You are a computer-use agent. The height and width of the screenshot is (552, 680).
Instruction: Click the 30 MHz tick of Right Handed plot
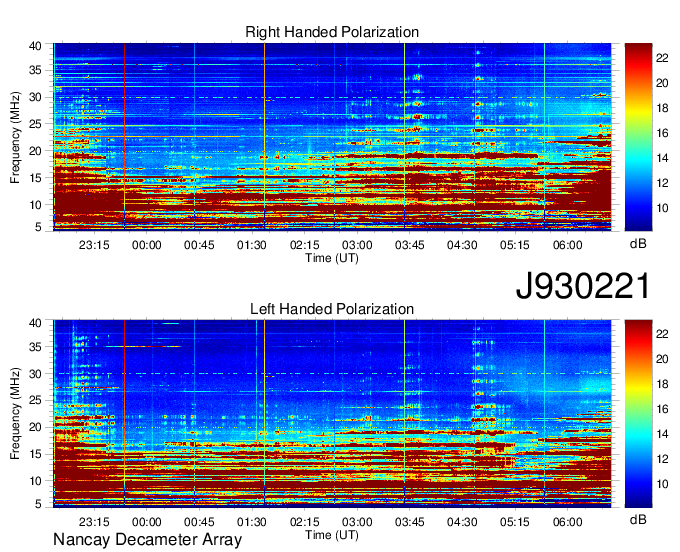pos(35,97)
